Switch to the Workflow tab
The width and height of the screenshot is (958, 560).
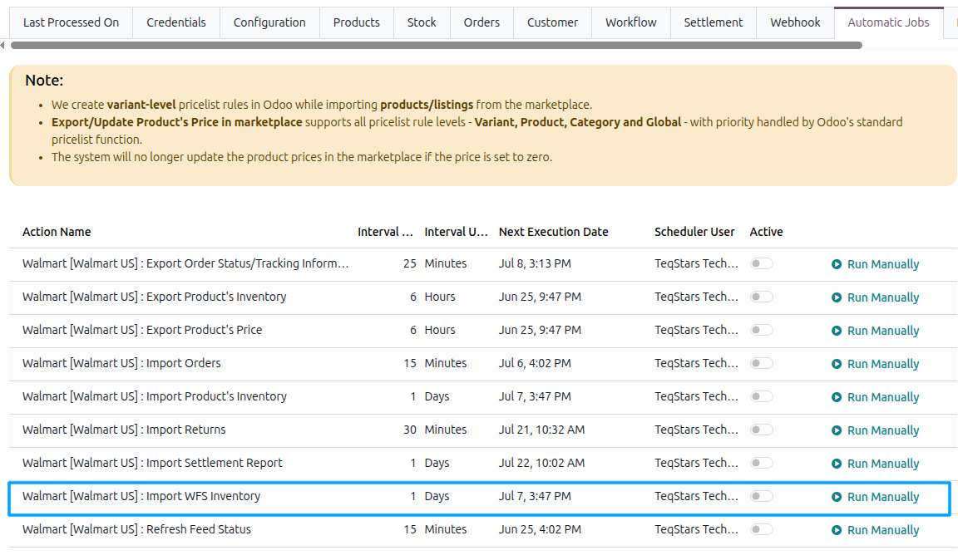(x=631, y=22)
